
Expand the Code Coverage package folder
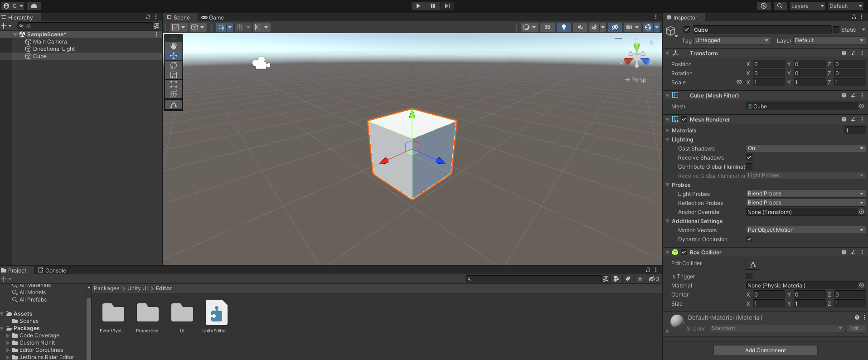(x=8, y=336)
